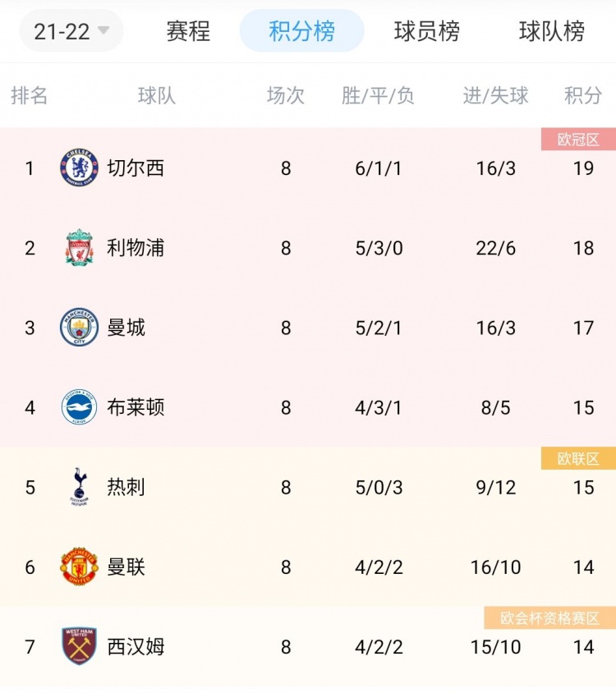Open the 21-22 season dropdown
The height and width of the screenshot is (693, 616).
pyautogui.click(x=71, y=31)
